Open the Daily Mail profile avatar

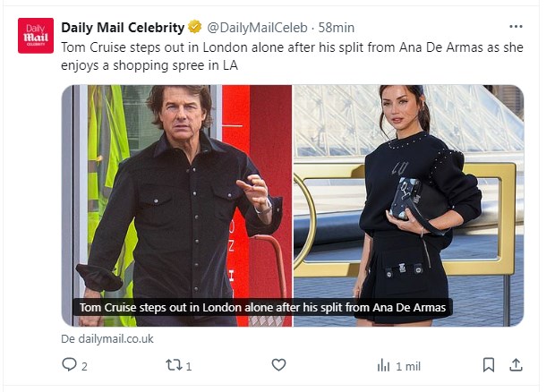(x=36, y=35)
